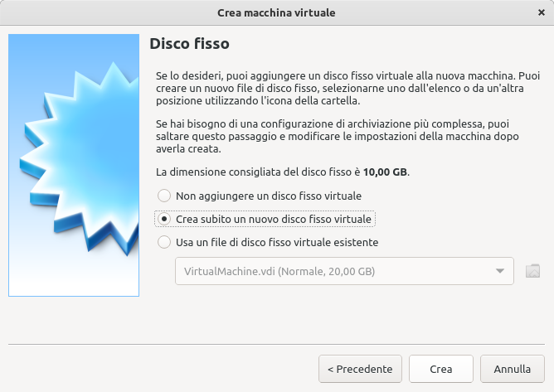Select the 'Non aggiungere un disco fisso virtuale' radio button
554x392 pixels.
[164, 196]
